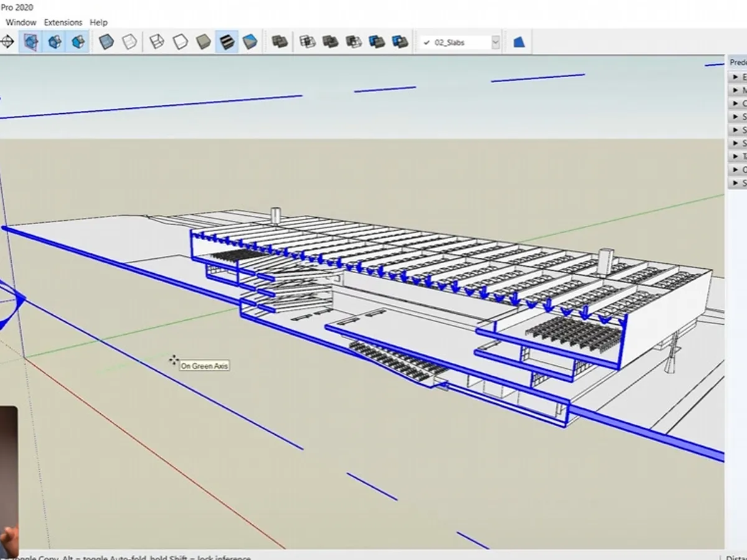The image size is (747, 560).
Task: Click the On Green Axis inference tooltip
Action: [x=205, y=366]
